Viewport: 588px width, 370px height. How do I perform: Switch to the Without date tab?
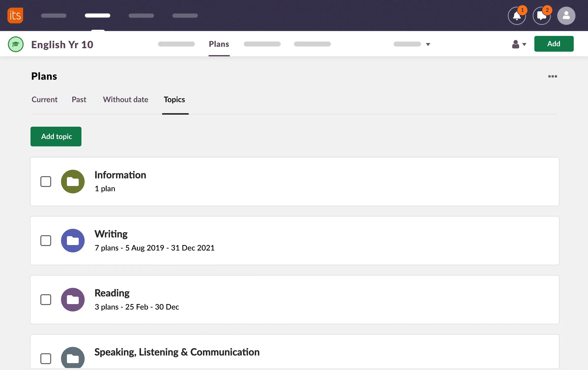coord(125,99)
